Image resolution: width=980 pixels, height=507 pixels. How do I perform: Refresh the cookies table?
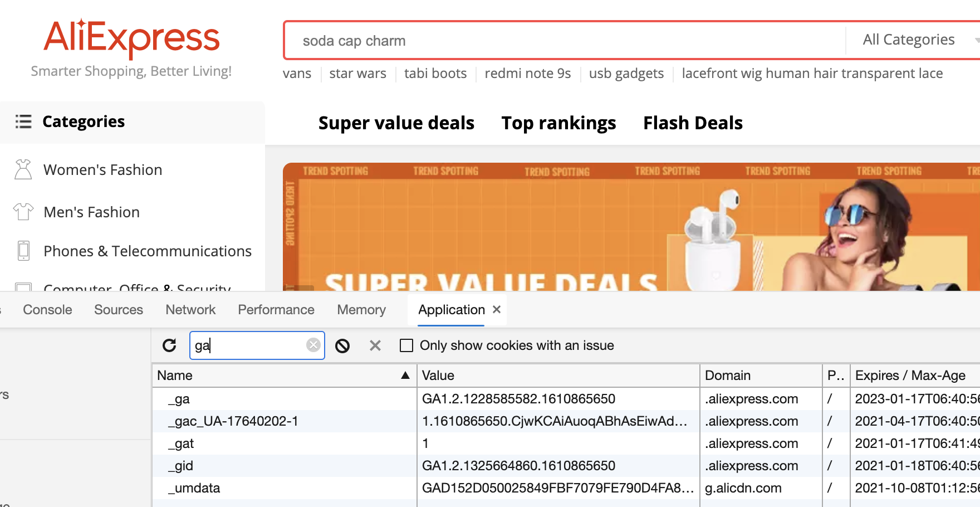tap(169, 345)
